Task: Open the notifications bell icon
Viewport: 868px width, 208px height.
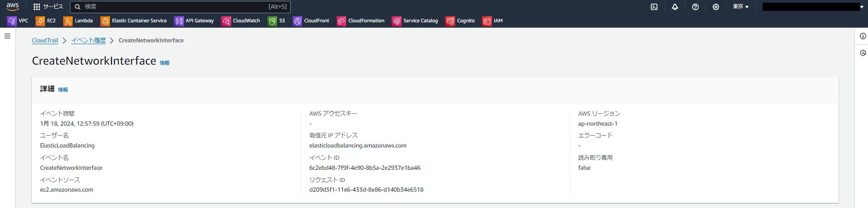Action: pyautogui.click(x=675, y=7)
